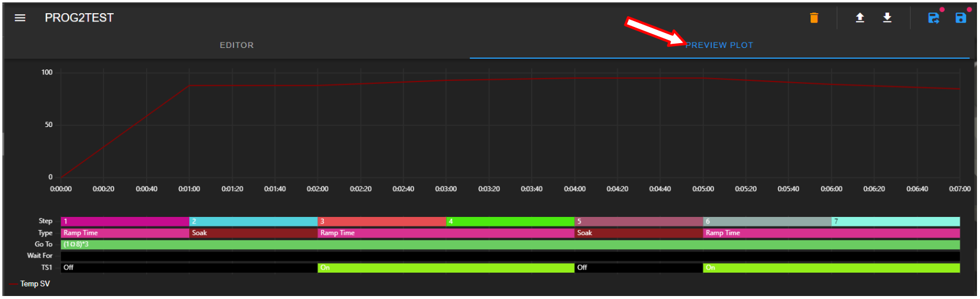Click the 0:02:00 time axis label
This screenshot has width=980, height=299.
pos(318,189)
